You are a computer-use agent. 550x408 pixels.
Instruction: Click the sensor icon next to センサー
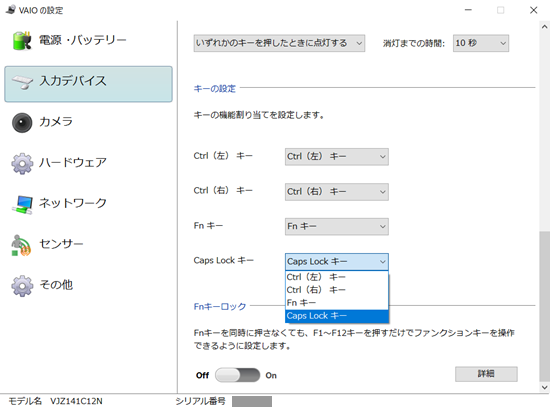(x=21, y=245)
